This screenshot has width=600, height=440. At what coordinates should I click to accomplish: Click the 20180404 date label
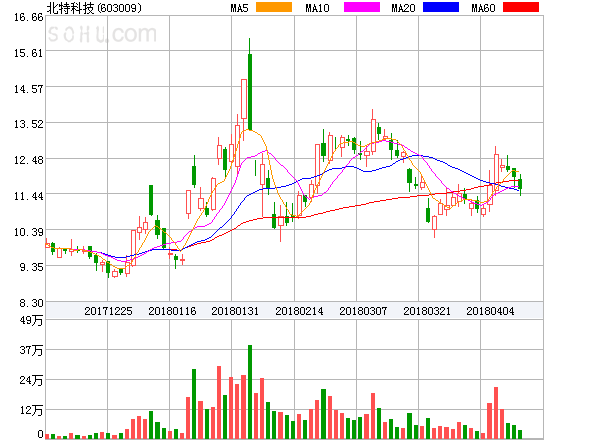coord(490,311)
